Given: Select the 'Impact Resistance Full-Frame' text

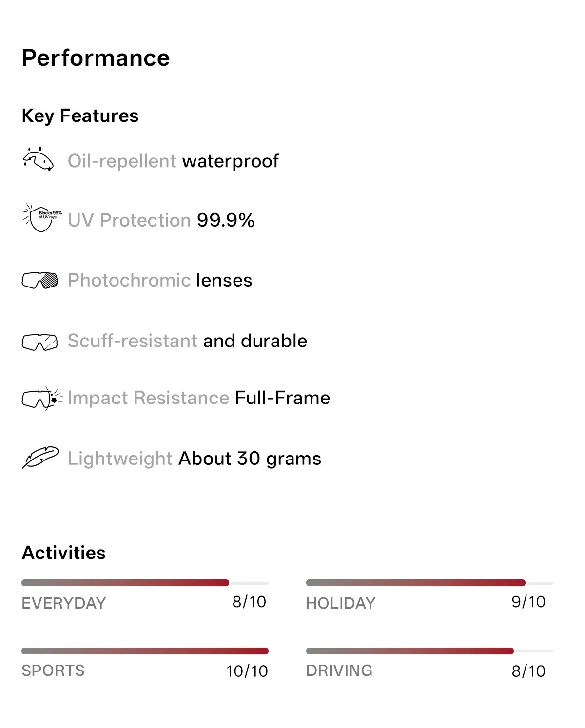Looking at the screenshot, I should click(x=199, y=398).
